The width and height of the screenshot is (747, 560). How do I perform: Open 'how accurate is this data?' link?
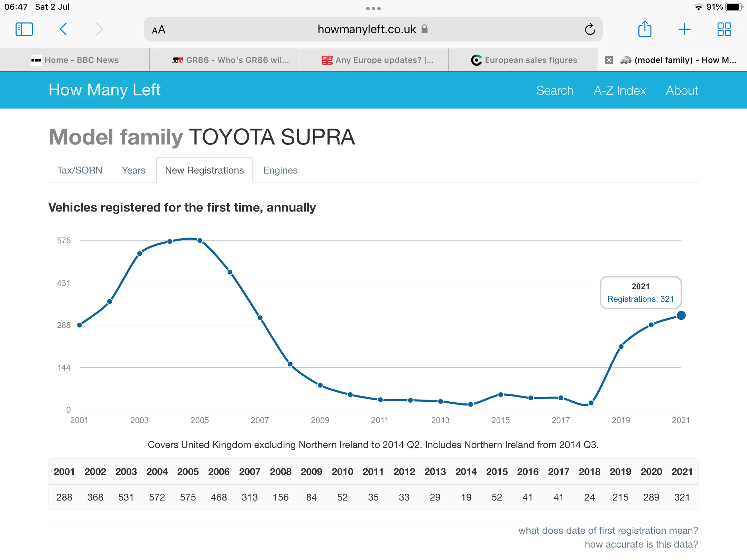(x=641, y=544)
